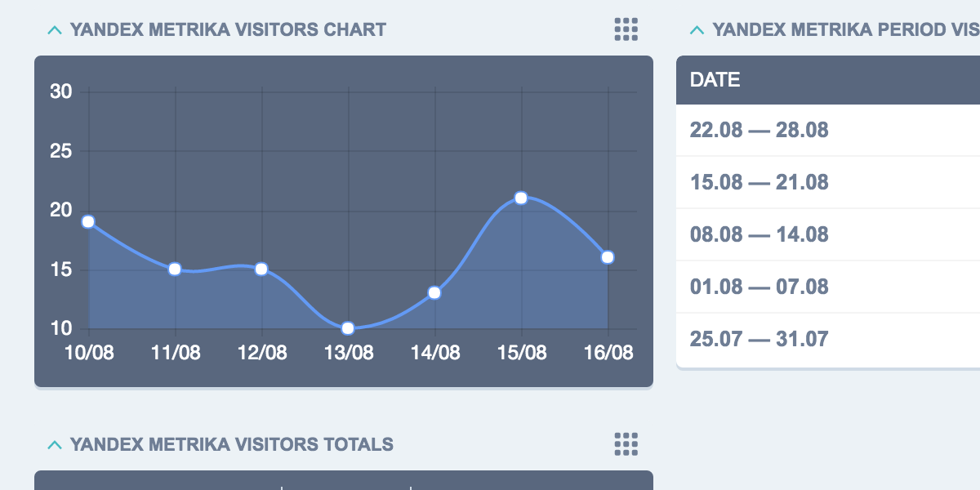Click the 11/08 data point on chart

[x=175, y=269]
